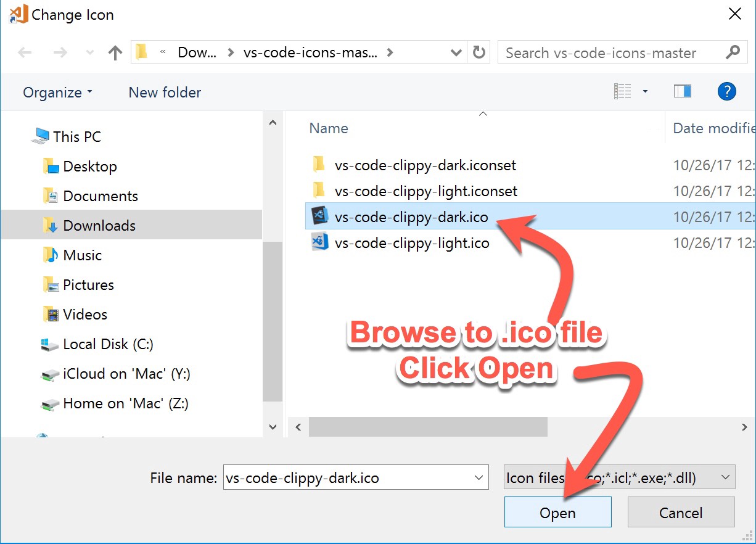Cancel the Change Icon dialog
The height and width of the screenshot is (544, 756).
[x=680, y=512]
